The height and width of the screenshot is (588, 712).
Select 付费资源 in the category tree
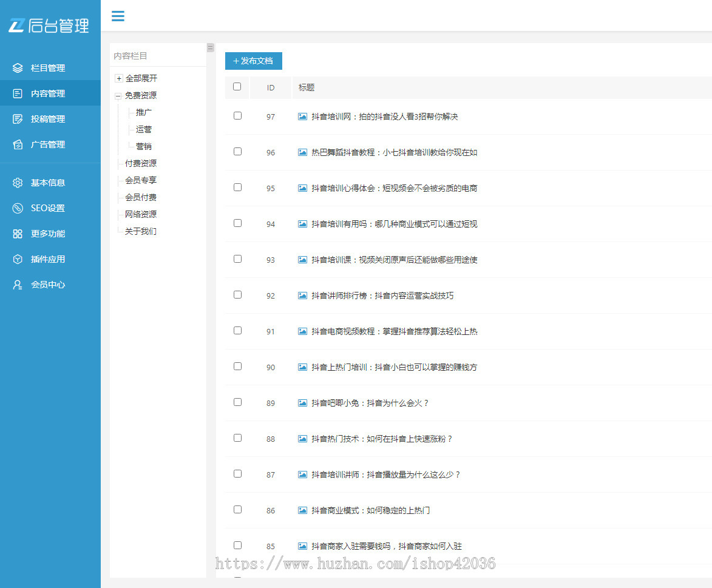[140, 163]
